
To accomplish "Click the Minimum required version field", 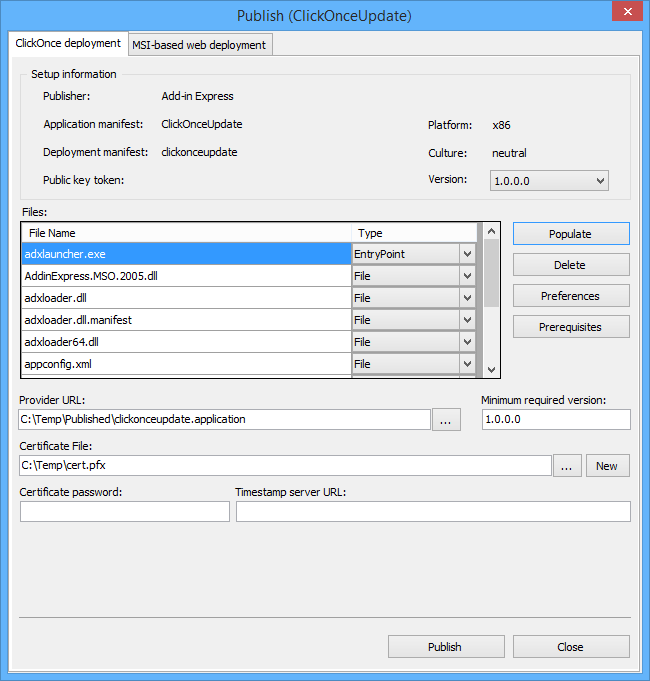I will tap(555, 420).
